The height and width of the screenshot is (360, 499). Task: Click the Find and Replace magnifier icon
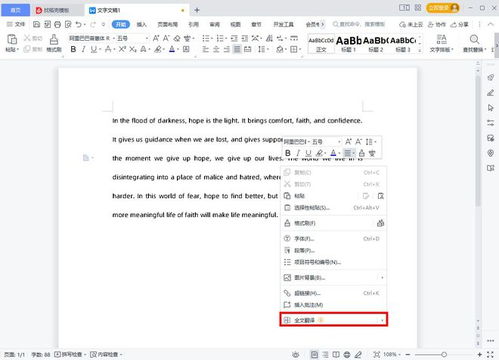click(x=474, y=39)
